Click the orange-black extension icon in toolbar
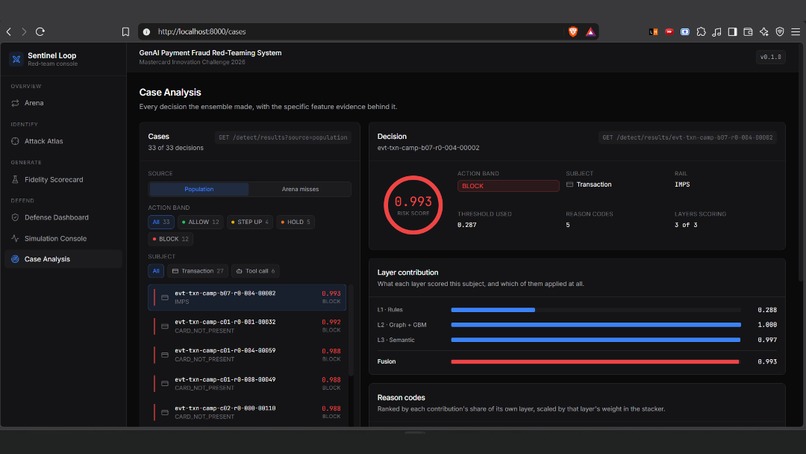806x454 pixels. 653,32
